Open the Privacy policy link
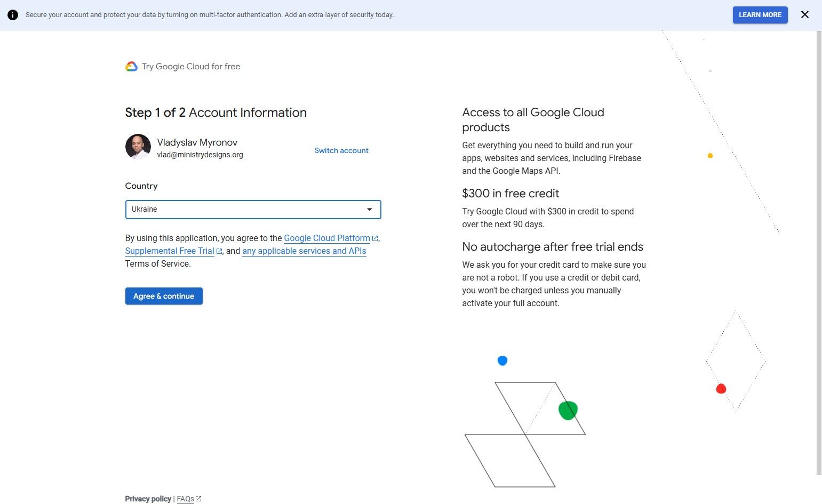 pos(148,499)
